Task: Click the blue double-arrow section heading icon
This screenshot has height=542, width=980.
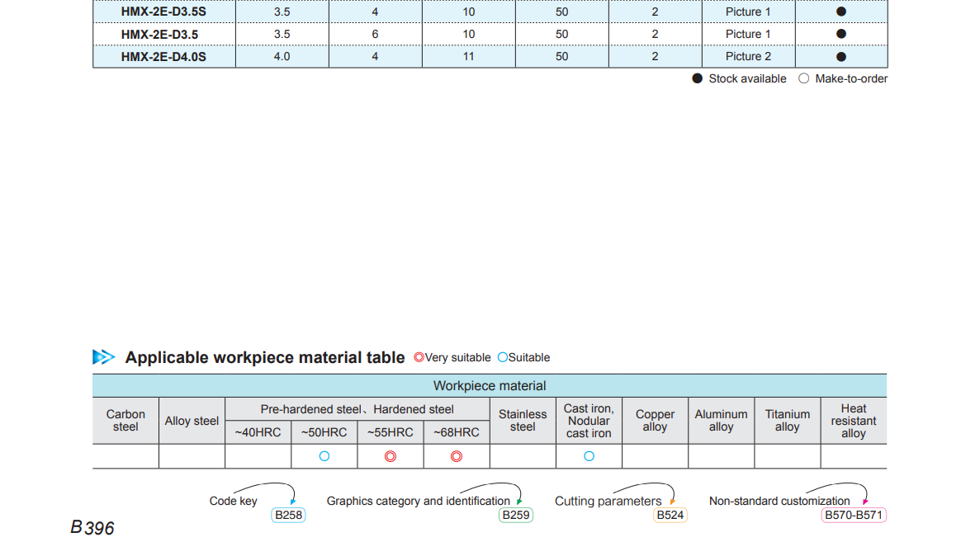Action: [104, 357]
